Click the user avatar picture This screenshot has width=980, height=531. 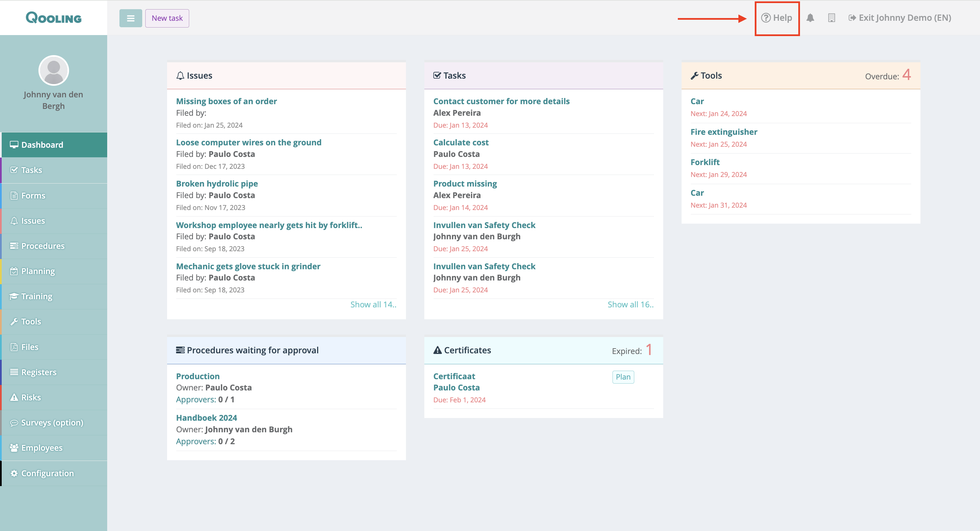pyautogui.click(x=54, y=71)
